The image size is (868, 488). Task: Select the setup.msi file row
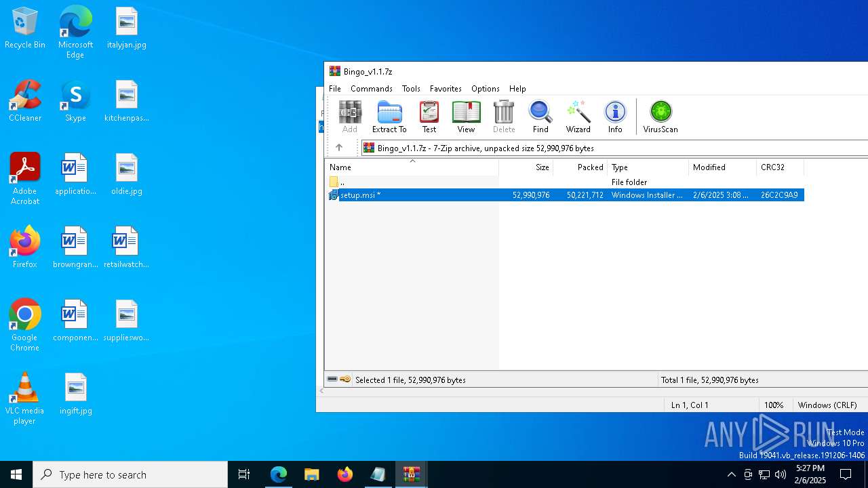pyautogui.click(x=565, y=195)
